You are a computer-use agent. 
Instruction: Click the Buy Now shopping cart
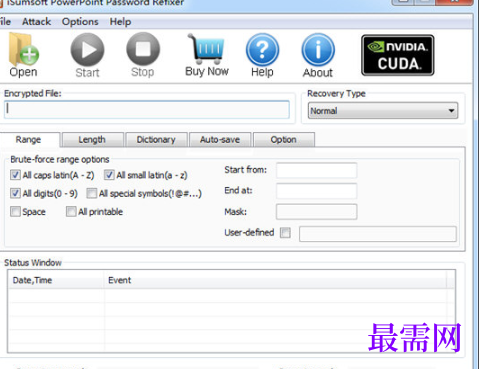(207, 55)
